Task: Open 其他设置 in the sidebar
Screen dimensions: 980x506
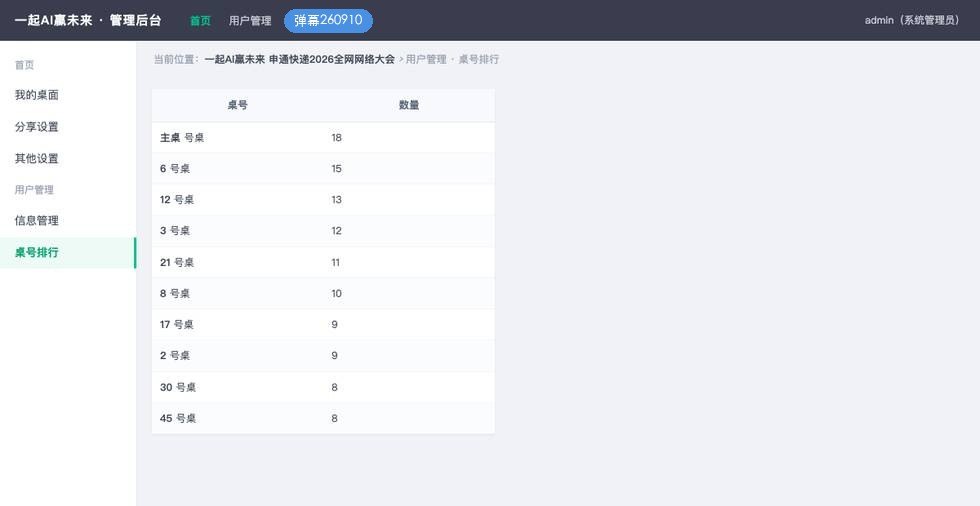Action: (68, 159)
